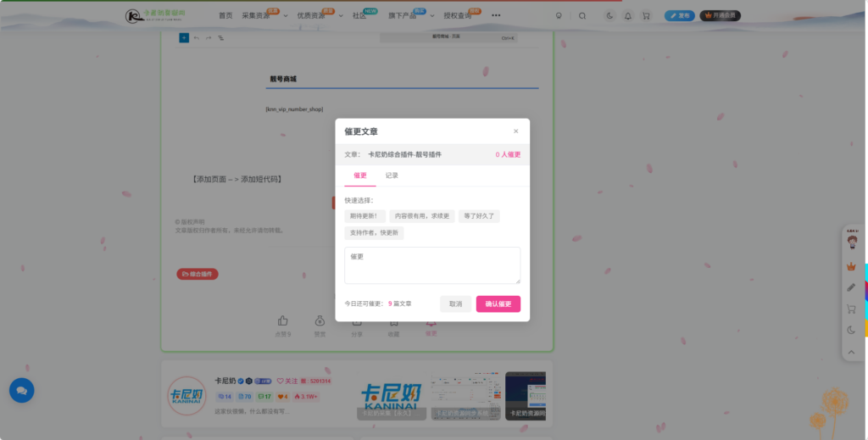Toggle dark mode from header moon icon
Screen dimensions: 868x440
point(609,16)
